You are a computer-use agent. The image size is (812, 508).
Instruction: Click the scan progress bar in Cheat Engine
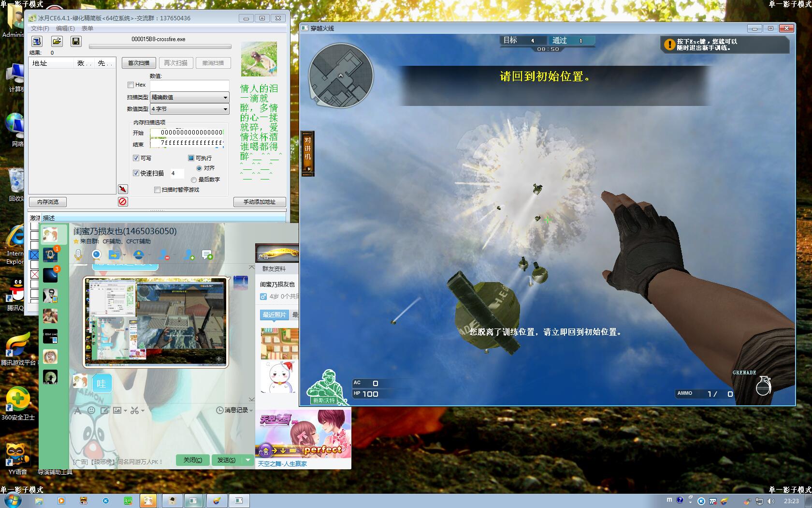(160, 47)
